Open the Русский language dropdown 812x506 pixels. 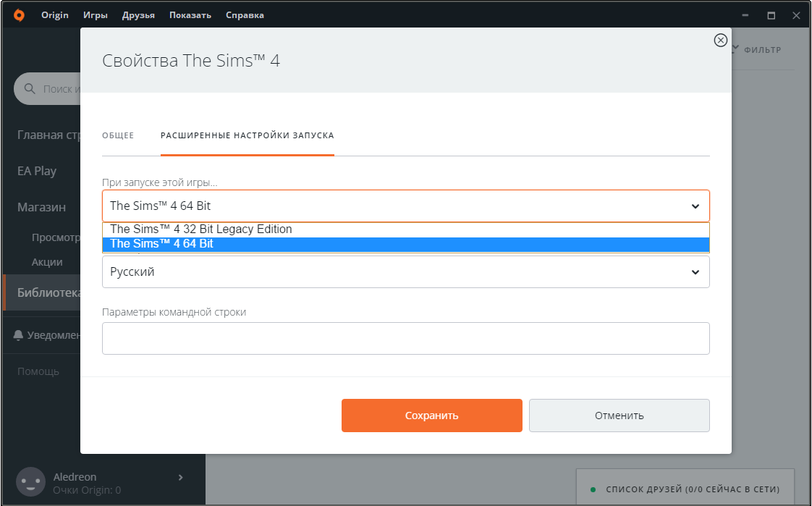pos(405,272)
